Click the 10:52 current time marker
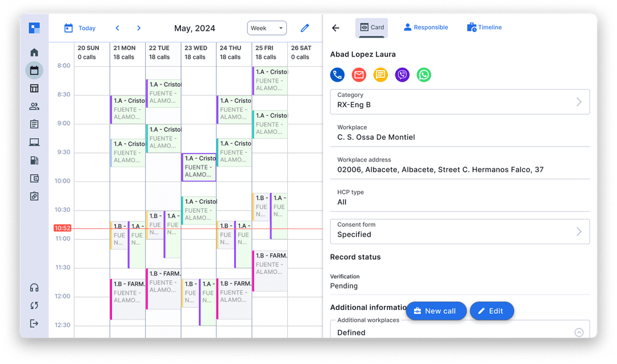 pyautogui.click(x=63, y=228)
